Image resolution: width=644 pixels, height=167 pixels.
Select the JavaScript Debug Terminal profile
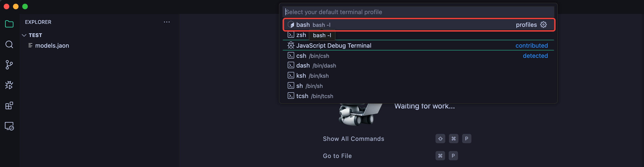coord(334,45)
